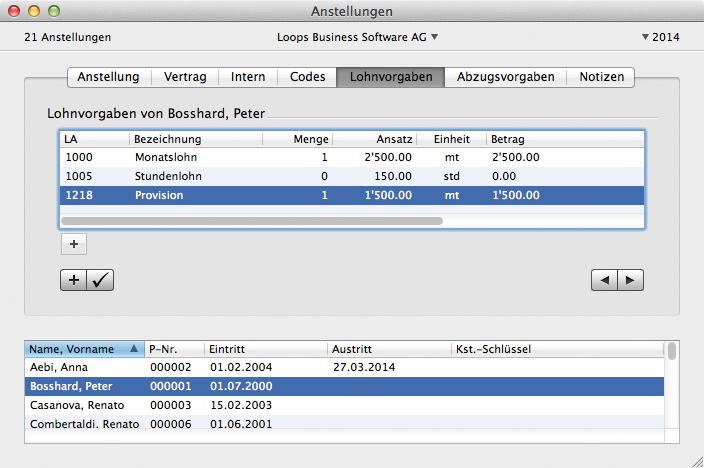Screen dimensions: 704x468
Task: Switch to the Codes tab
Action: click(x=307, y=77)
